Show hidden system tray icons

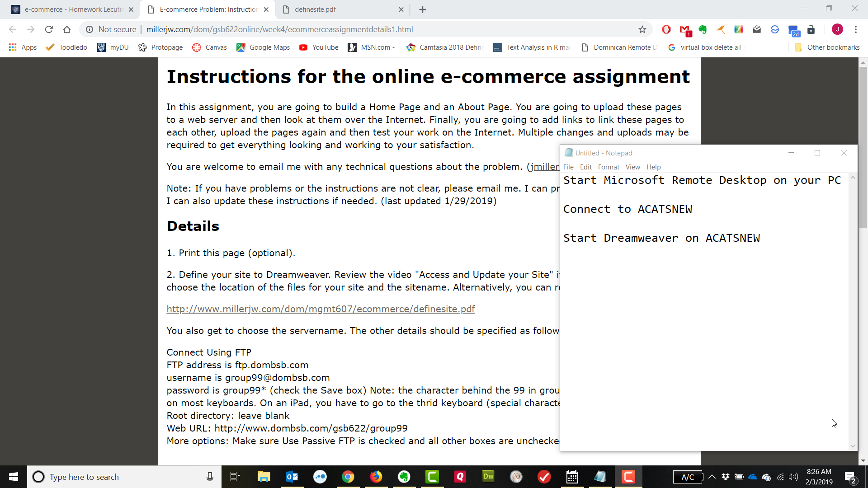pyautogui.click(x=712, y=477)
